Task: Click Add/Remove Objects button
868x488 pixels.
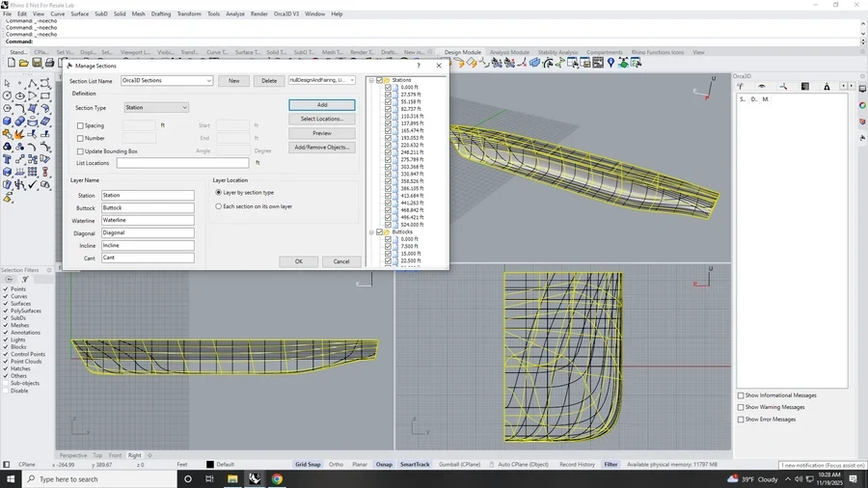Action: pos(322,148)
